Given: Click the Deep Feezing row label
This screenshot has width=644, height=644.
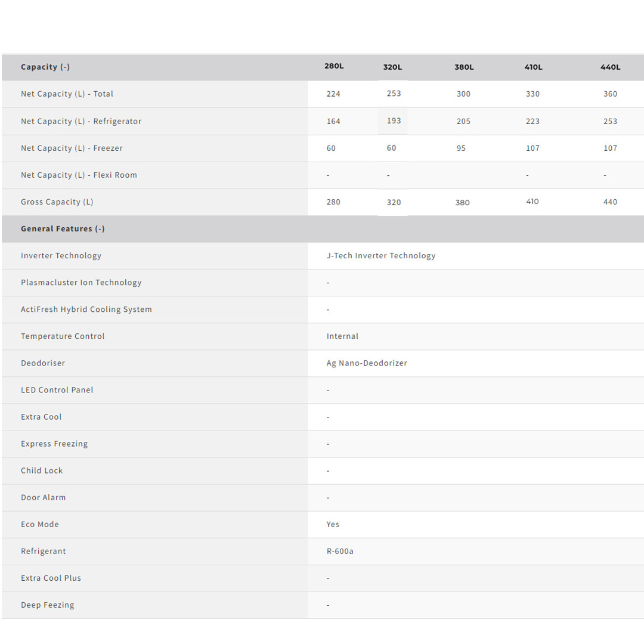Looking at the screenshot, I should click(x=48, y=605).
